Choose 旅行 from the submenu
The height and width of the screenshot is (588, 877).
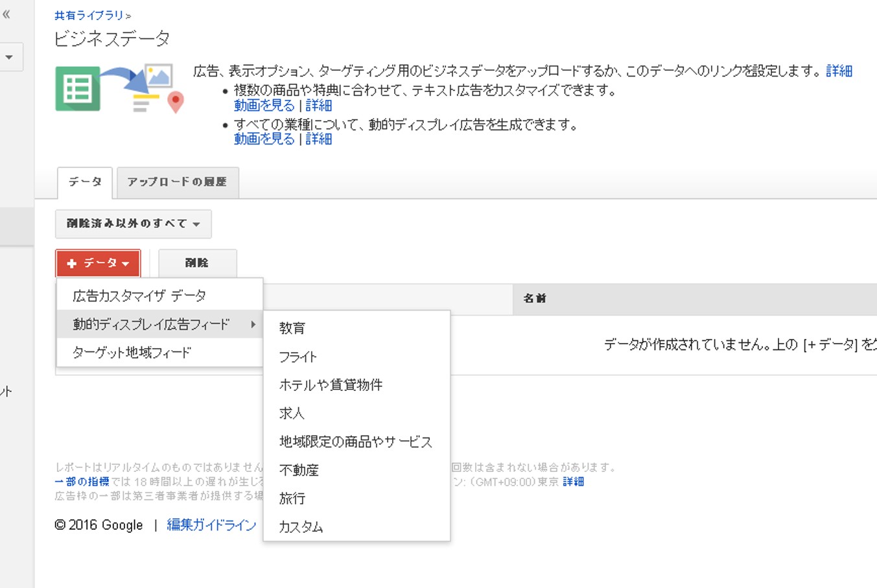357,499
